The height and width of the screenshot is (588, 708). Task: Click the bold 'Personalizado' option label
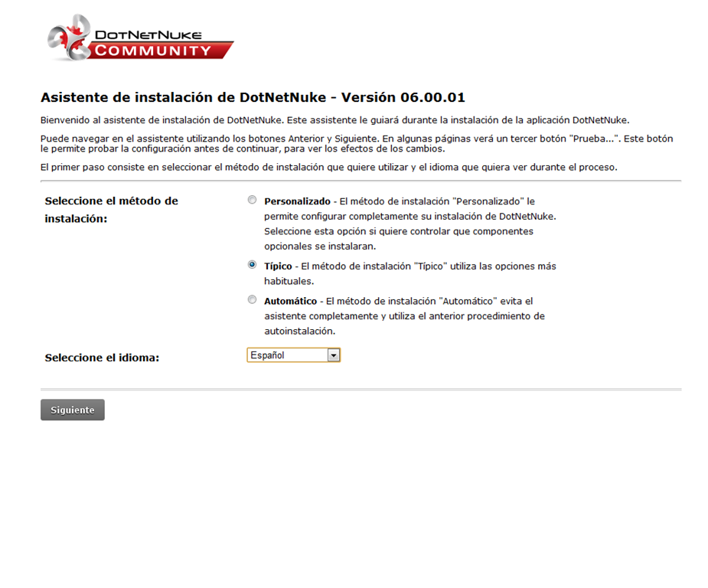[x=297, y=201]
